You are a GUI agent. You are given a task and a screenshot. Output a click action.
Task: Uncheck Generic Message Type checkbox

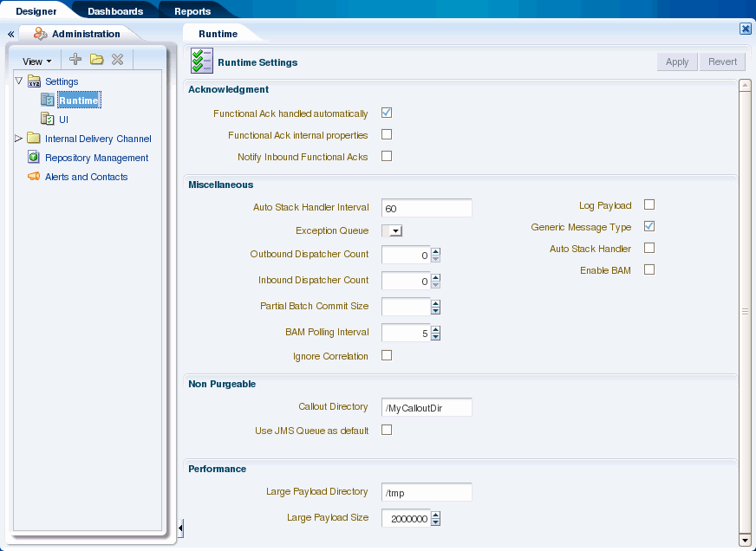tap(649, 226)
